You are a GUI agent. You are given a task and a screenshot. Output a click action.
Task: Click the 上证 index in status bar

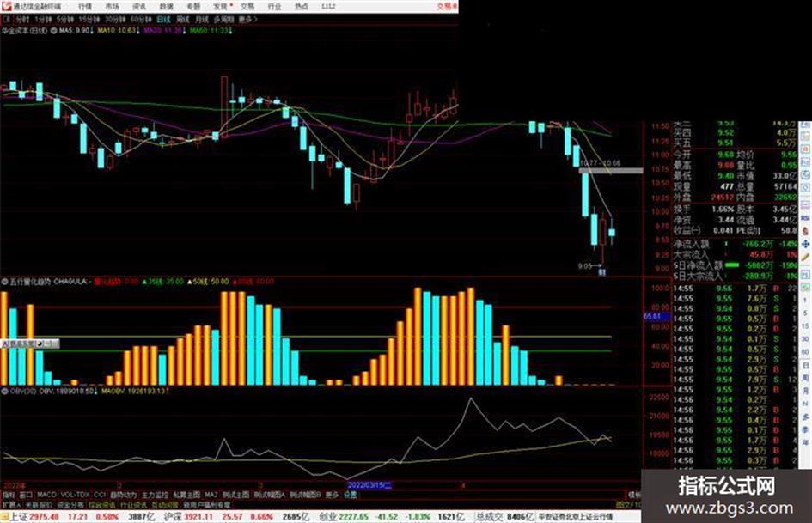(x=19, y=517)
